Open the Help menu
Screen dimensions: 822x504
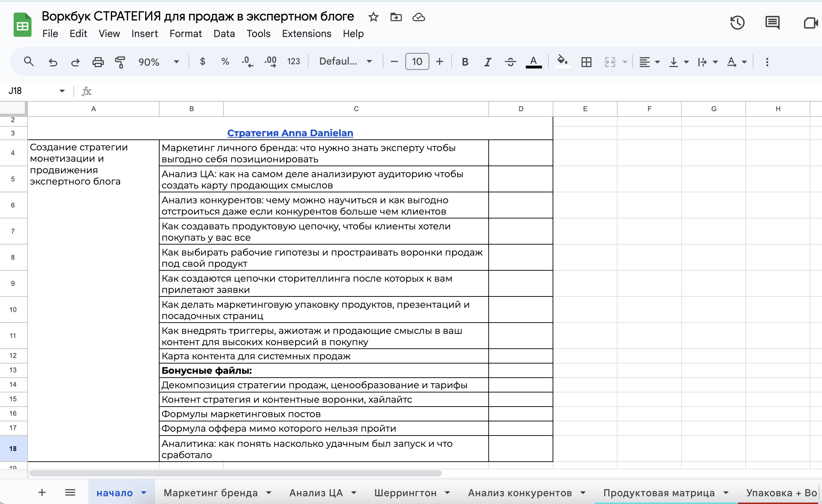point(353,34)
